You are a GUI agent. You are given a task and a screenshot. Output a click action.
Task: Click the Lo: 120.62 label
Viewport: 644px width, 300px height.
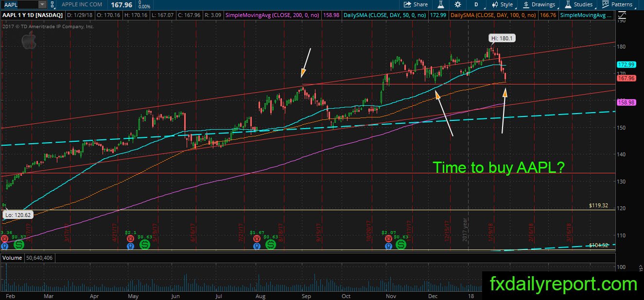(x=17, y=215)
